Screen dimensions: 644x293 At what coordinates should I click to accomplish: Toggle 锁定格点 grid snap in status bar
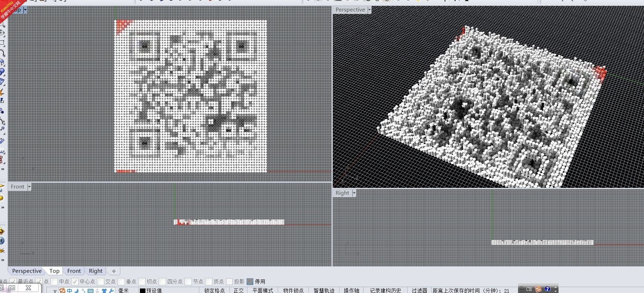215,291
